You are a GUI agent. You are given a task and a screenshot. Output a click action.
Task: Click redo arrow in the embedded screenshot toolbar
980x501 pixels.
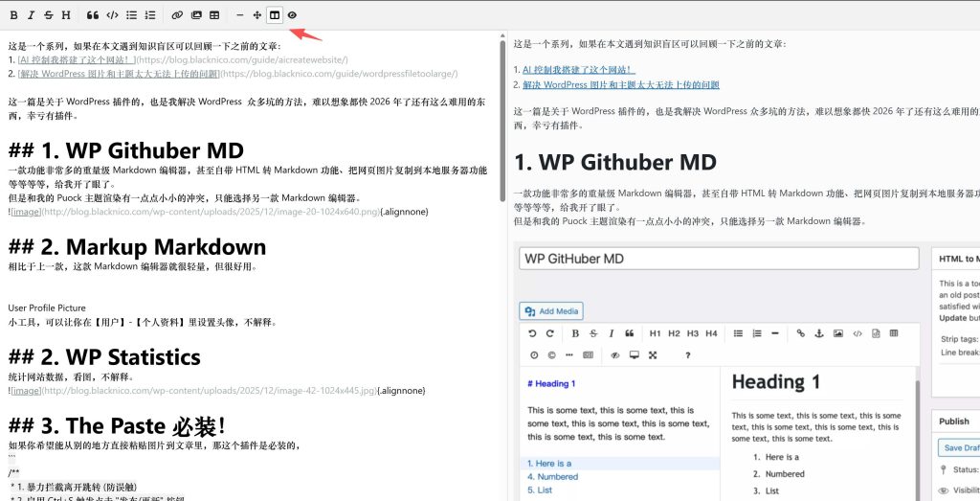click(550, 333)
